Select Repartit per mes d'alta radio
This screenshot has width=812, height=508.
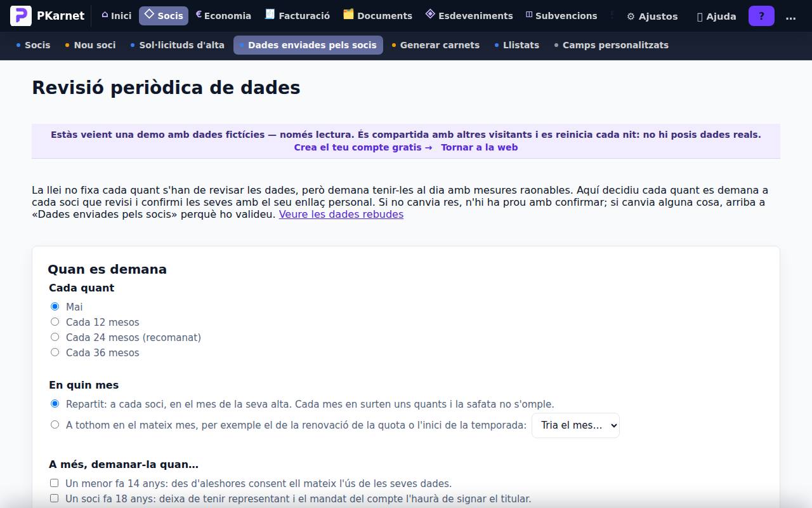coord(55,404)
